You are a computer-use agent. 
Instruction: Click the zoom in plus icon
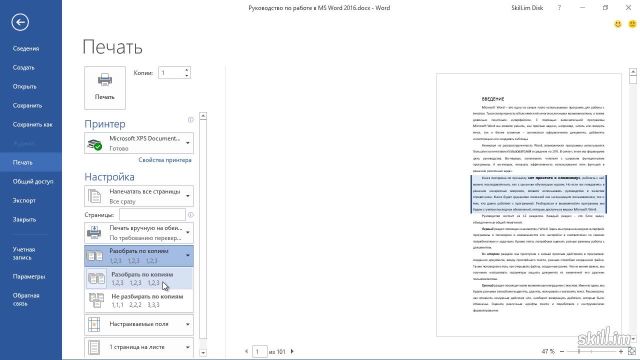(621, 351)
